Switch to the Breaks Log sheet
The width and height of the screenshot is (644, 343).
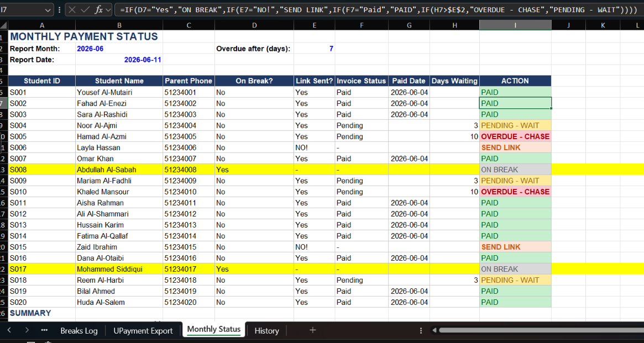tap(79, 331)
